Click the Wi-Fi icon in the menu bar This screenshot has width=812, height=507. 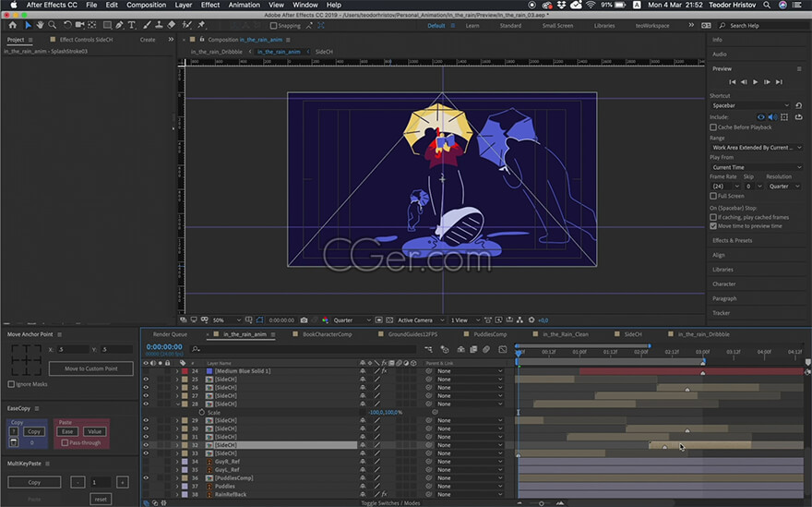(591, 5)
